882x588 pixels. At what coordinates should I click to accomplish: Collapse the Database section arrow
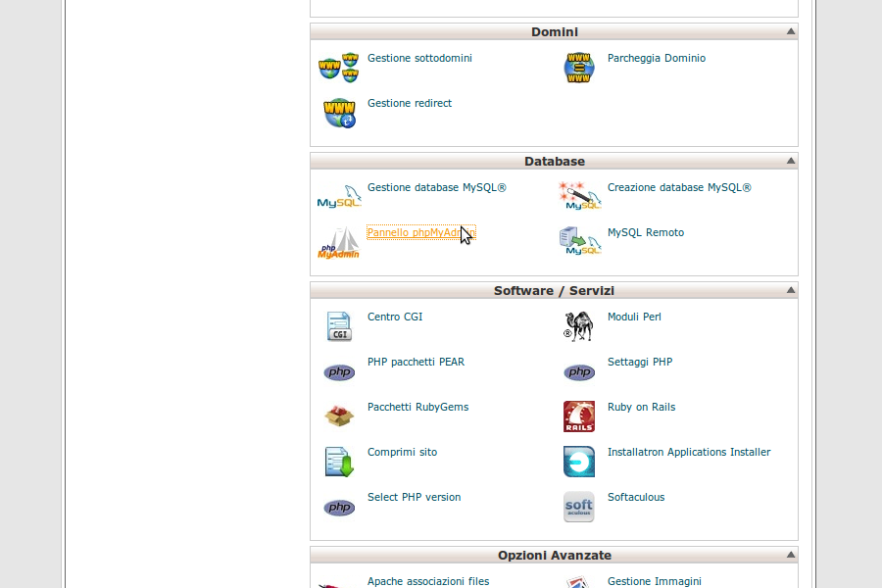790,161
